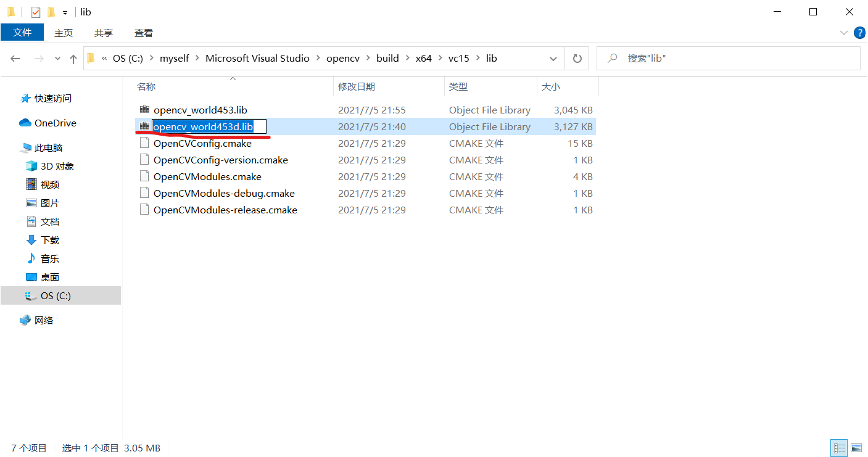This screenshot has height=457, width=868.
Task: Click build in the address breadcrumb
Action: click(x=387, y=59)
